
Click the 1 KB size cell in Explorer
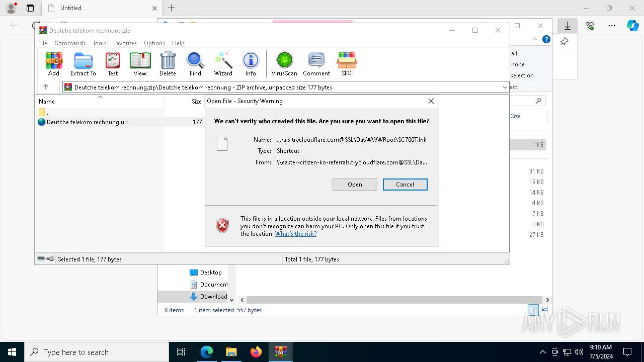click(x=538, y=145)
